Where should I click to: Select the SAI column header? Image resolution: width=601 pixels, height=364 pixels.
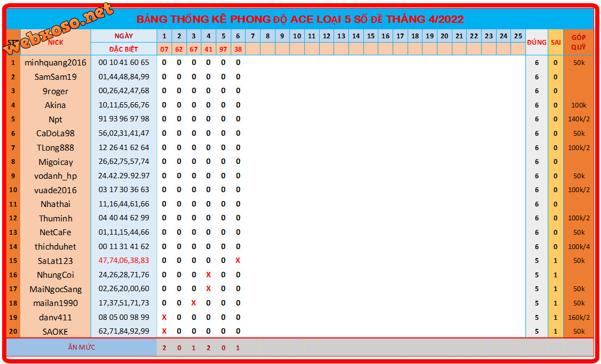click(x=555, y=43)
